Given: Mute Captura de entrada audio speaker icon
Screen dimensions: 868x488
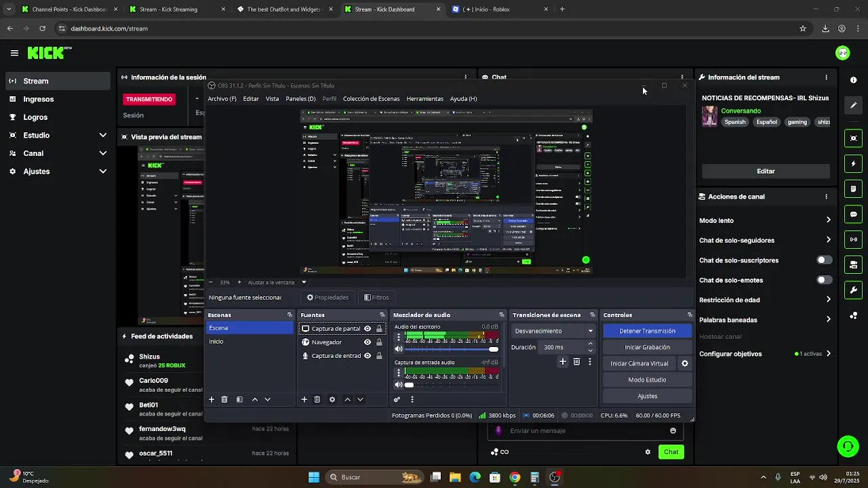Looking at the screenshot, I should click(x=399, y=385).
